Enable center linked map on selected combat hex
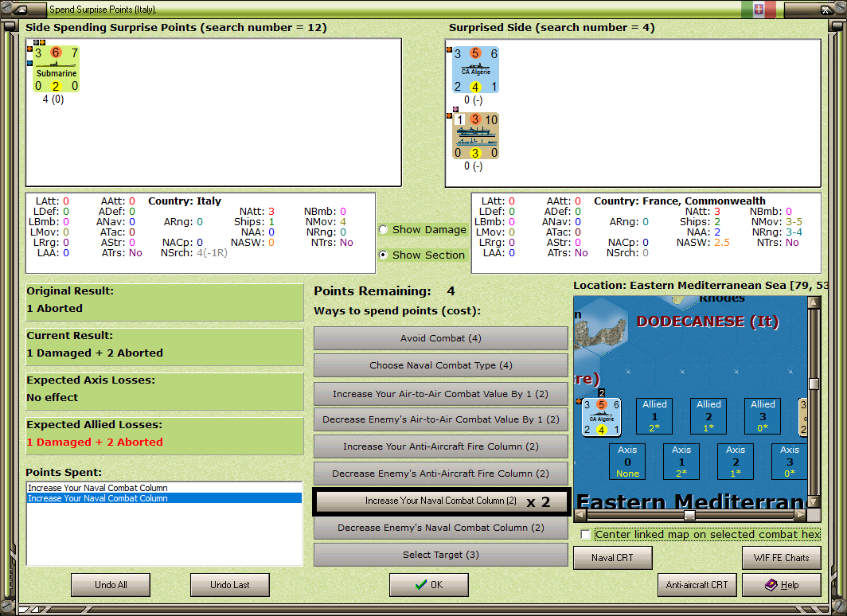847x616 pixels. tap(586, 535)
